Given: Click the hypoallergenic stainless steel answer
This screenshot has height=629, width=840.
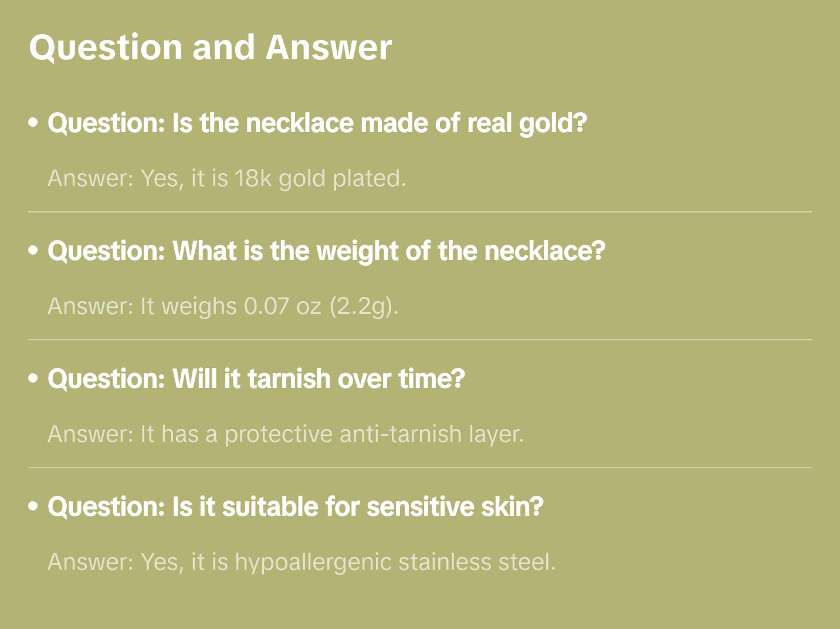Looking at the screenshot, I should pyautogui.click(x=301, y=562).
